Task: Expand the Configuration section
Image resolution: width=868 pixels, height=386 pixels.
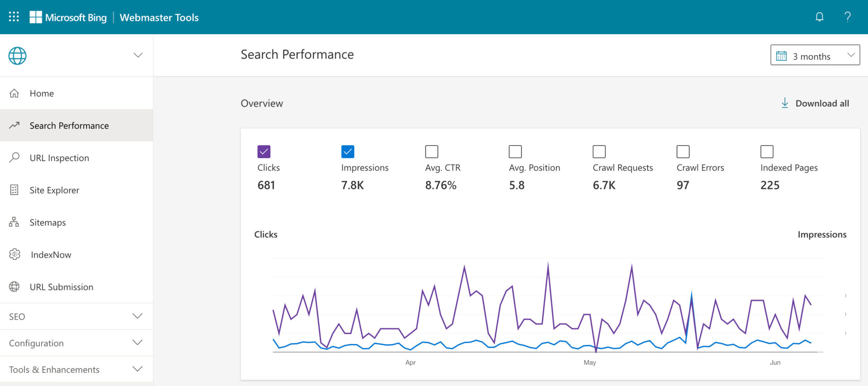Action: click(76, 343)
